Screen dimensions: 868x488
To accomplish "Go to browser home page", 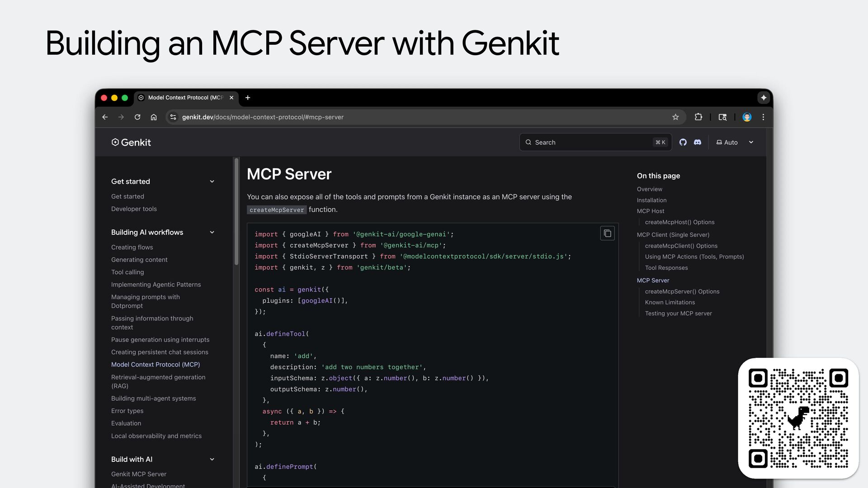I will (154, 117).
